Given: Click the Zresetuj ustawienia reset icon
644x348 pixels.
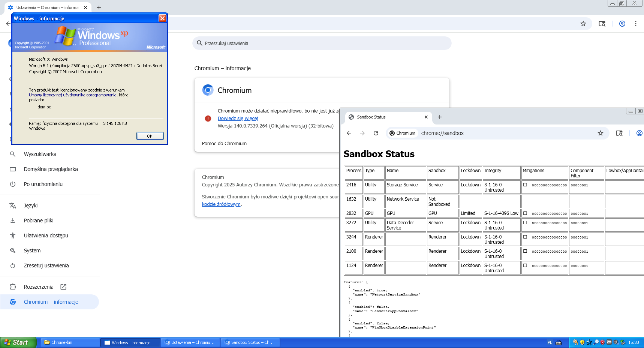Looking at the screenshot, I should point(13,265).
